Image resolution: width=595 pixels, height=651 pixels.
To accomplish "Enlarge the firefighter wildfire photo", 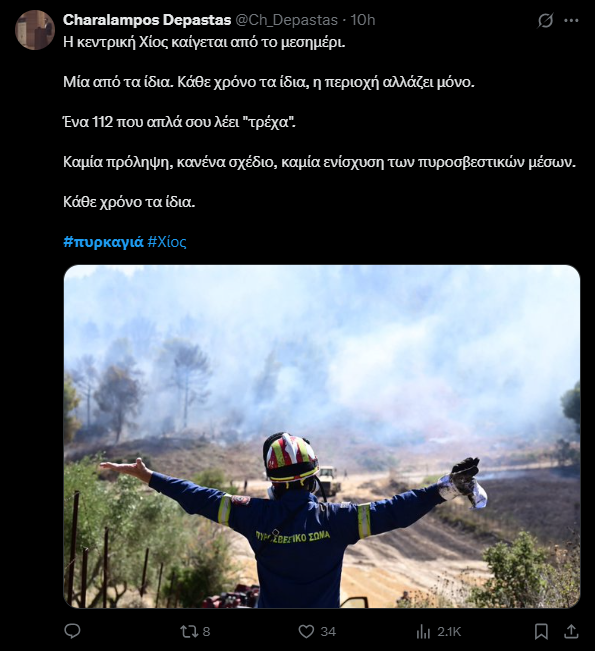I will (322, 436).
